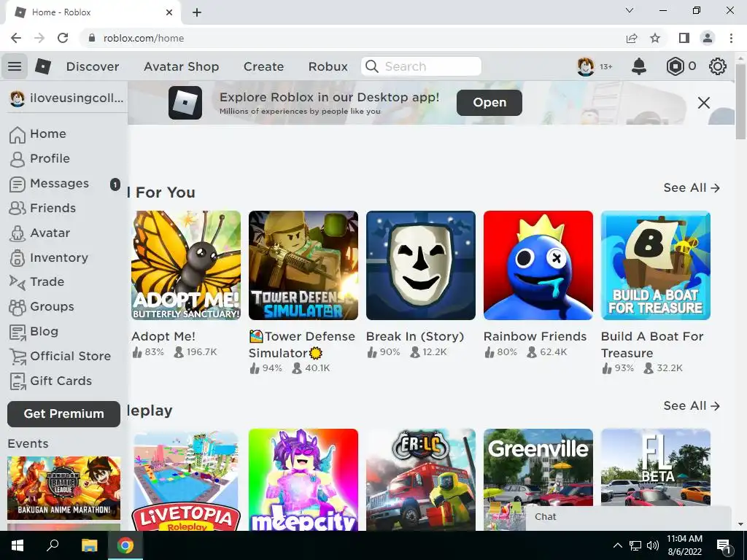This screenshot has height=560, width=747.
Task: Toggle the Chrome side panel
Action: pos(684,38)
